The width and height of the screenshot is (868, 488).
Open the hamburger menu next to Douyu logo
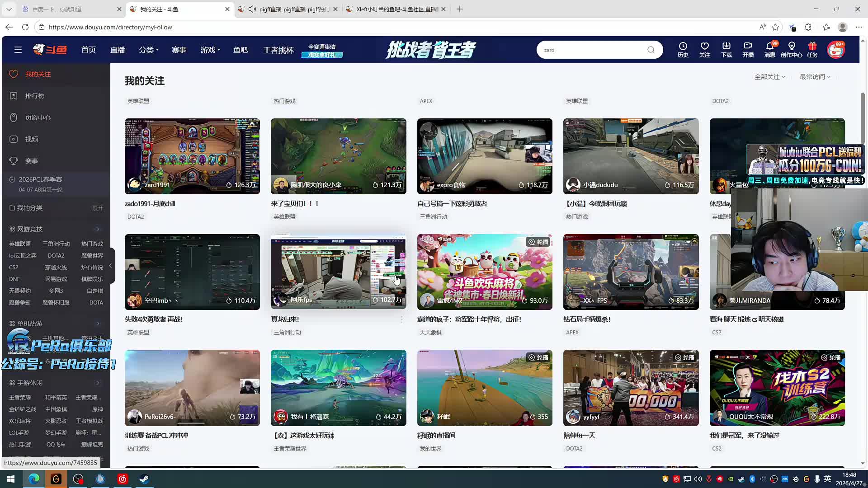pos(18,50)
